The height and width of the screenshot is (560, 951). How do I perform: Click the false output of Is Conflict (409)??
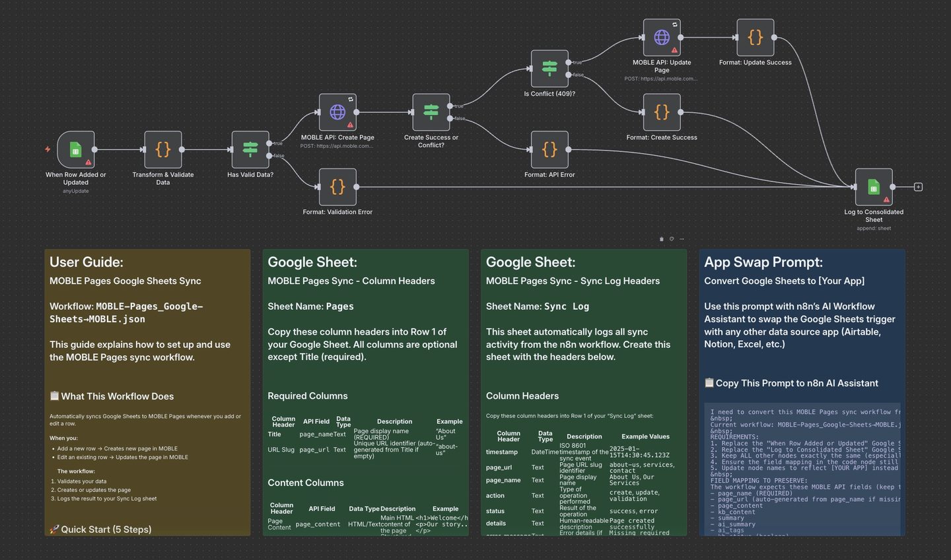569,75
